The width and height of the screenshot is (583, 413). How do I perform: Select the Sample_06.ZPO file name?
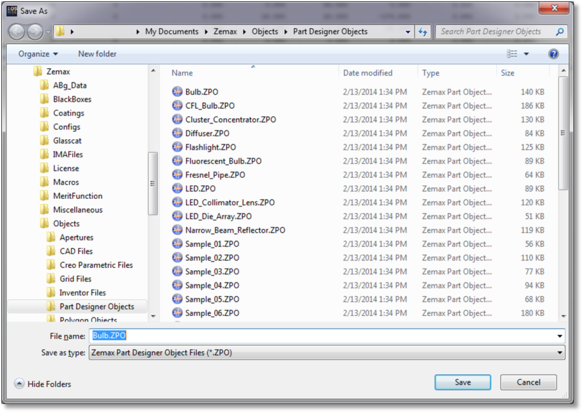212,313
